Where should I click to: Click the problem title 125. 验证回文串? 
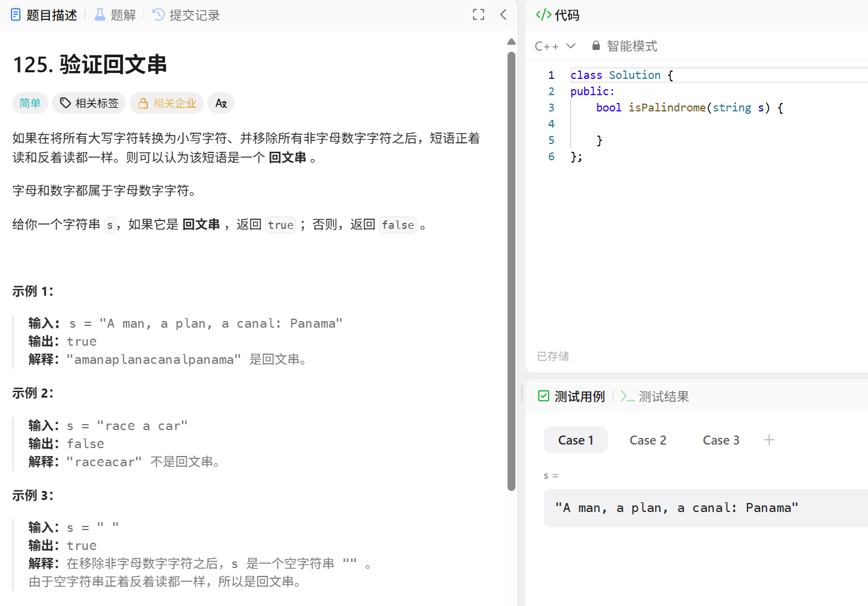(90, 64)
